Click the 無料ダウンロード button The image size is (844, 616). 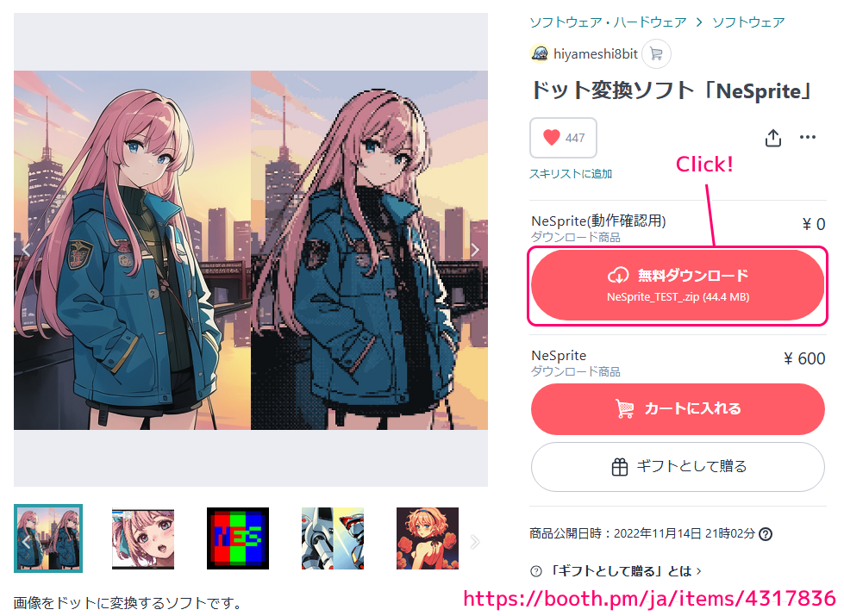pyautogui.click(x=678, y=285)
